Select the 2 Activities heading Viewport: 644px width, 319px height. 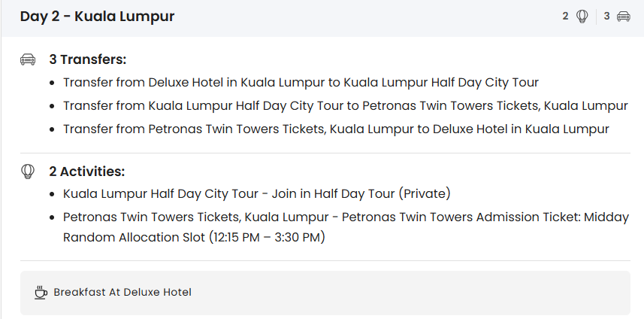point(86,172)
